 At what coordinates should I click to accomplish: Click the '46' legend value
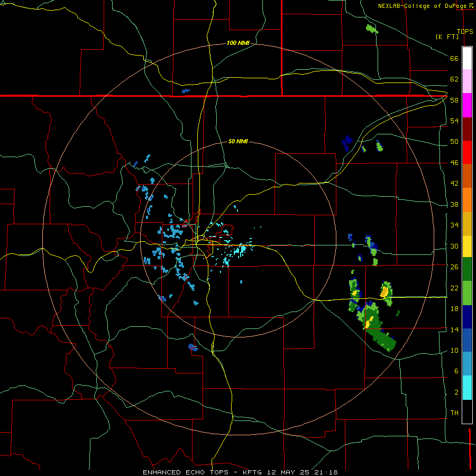pos(454,163)
